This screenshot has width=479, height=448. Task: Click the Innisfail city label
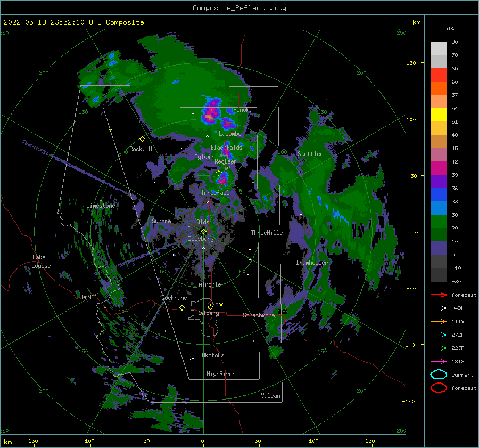(215, 193)
